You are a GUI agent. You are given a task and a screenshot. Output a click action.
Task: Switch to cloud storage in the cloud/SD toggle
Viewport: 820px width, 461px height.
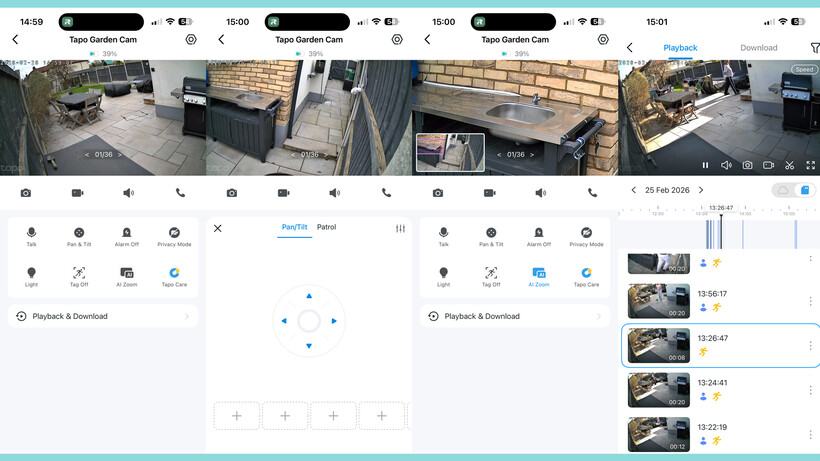783,190
